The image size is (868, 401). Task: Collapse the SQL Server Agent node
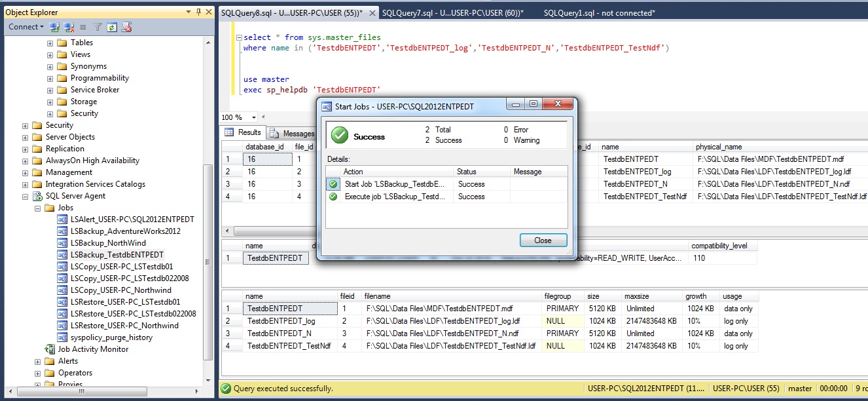point(25,196)
